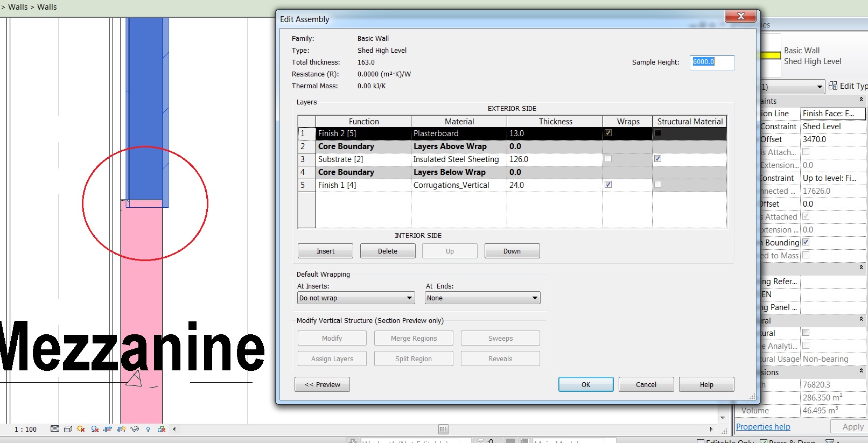868x443 pixels.
Task: Click Reveal Hidden Elements lightbulb icon
Action: 148,429
